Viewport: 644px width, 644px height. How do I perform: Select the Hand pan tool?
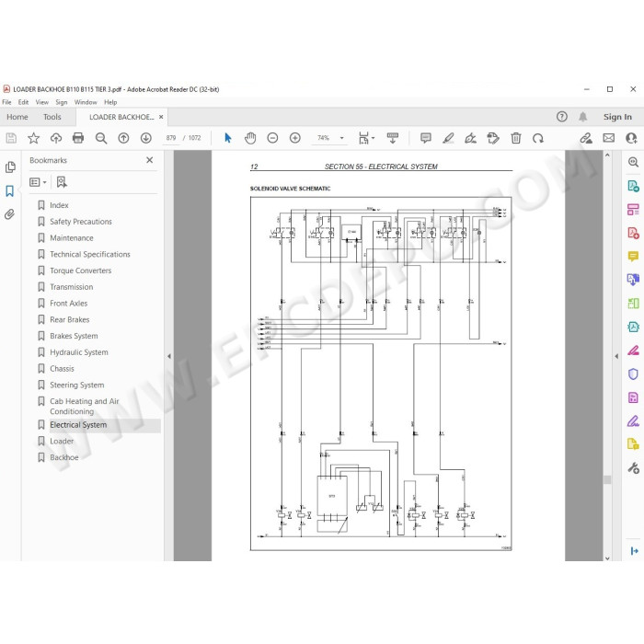(x=250, y=138)
